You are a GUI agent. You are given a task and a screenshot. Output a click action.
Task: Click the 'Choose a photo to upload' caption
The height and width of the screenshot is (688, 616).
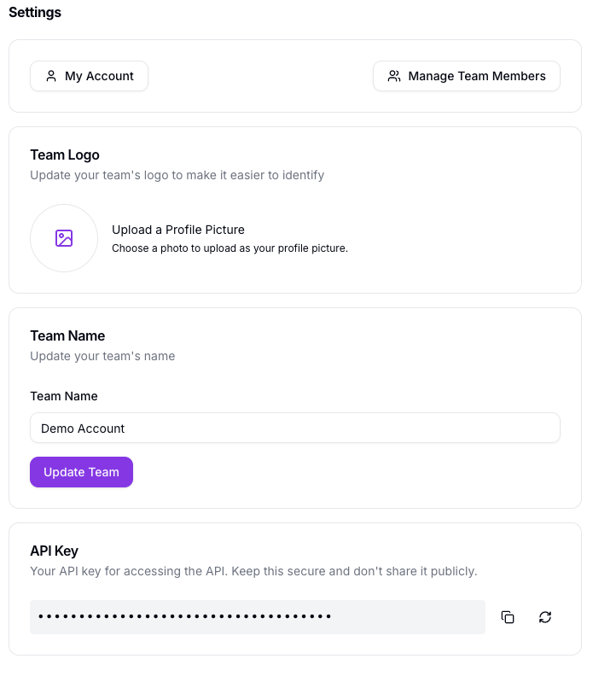coord(230,248)
